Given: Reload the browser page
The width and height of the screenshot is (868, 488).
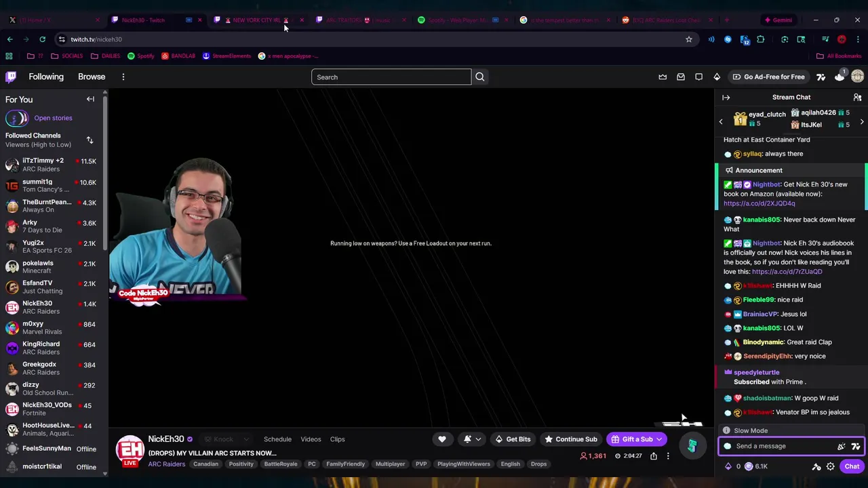Looking at the screenshot, I should point(42,39).
